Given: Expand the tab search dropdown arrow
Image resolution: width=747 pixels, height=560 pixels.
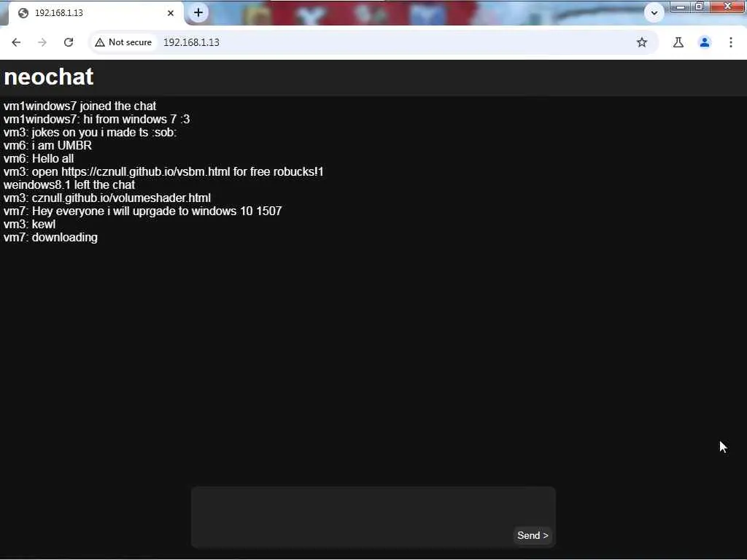Looking at the screenshot, I should tap(654, 13).
